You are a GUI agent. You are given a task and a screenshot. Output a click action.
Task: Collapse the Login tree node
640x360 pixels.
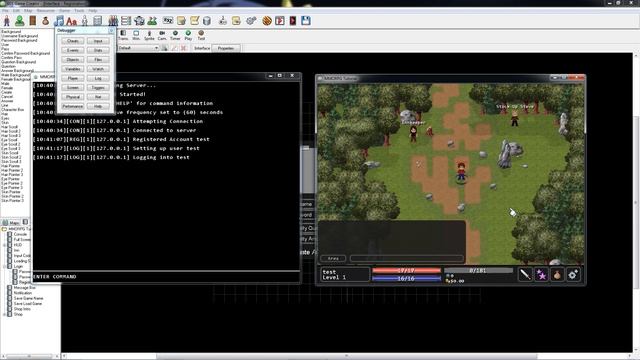coord(4,266)
